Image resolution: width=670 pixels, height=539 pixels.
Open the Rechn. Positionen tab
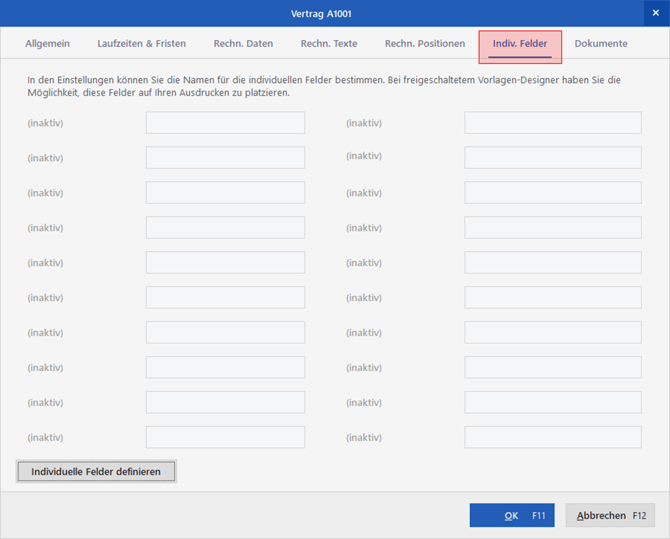[x=425, y=44]
